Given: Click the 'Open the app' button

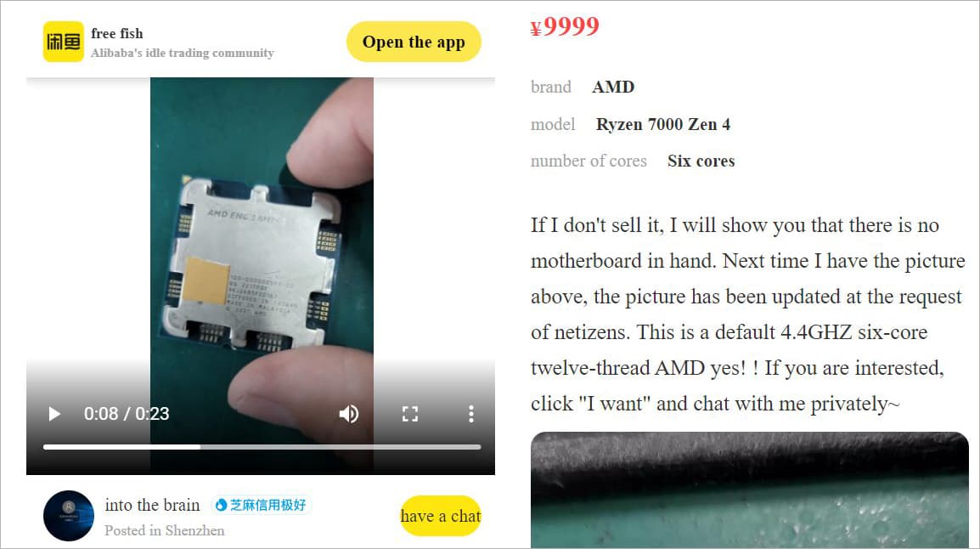Looking at the screenshot, I should [414, 42].
